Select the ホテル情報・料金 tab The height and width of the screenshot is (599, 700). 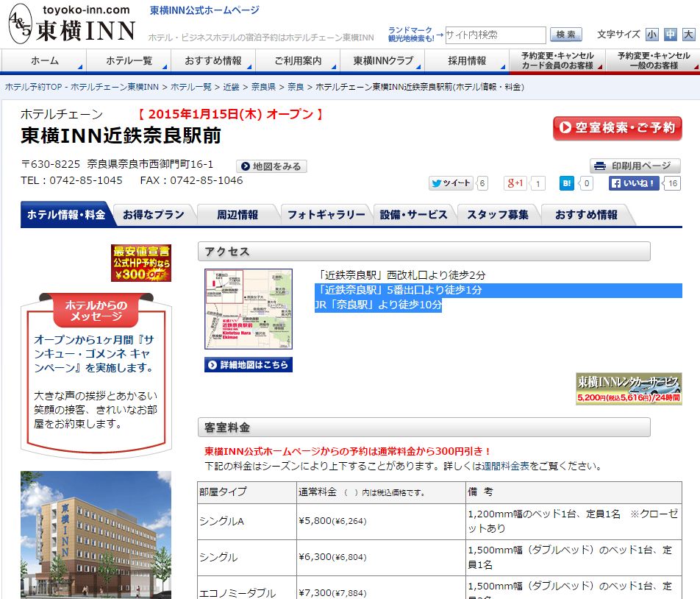pos(66,215)
